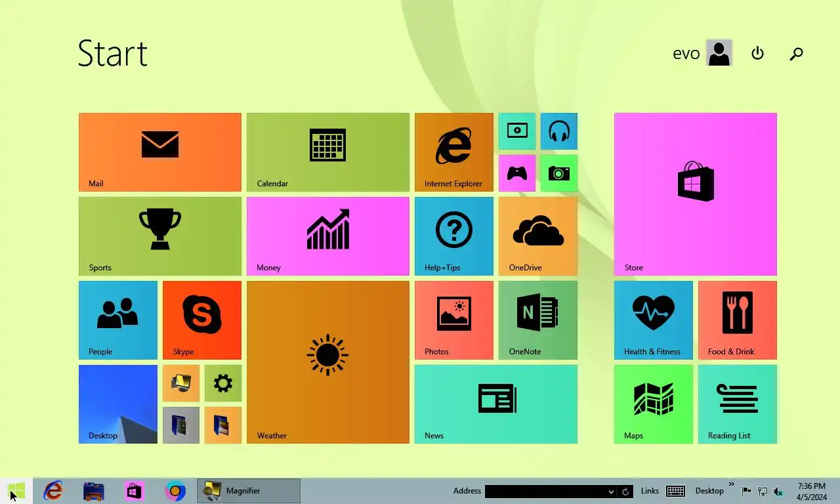The image size is (840, 504).
Task: Open the Food & Drink tile
Action: click(x=738, y=320)
